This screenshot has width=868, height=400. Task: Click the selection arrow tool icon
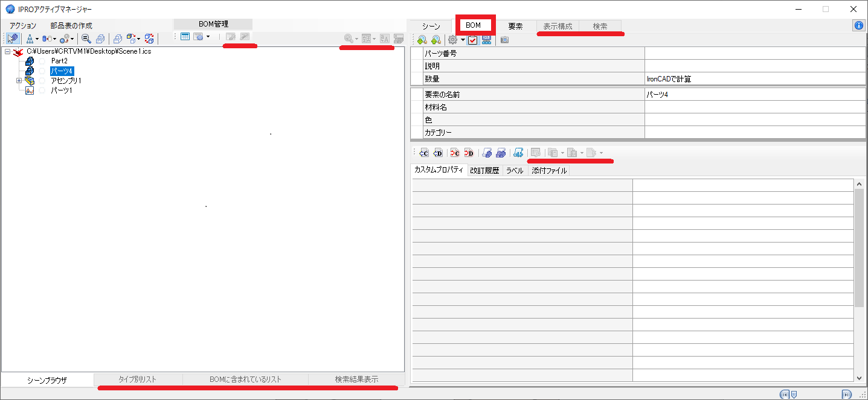click(13, 38)
